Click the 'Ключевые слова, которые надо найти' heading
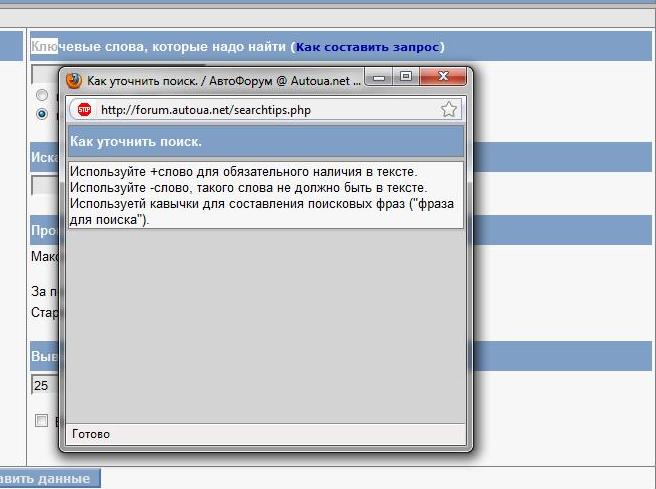The image size is (656, 489). (x=160, y=47)
